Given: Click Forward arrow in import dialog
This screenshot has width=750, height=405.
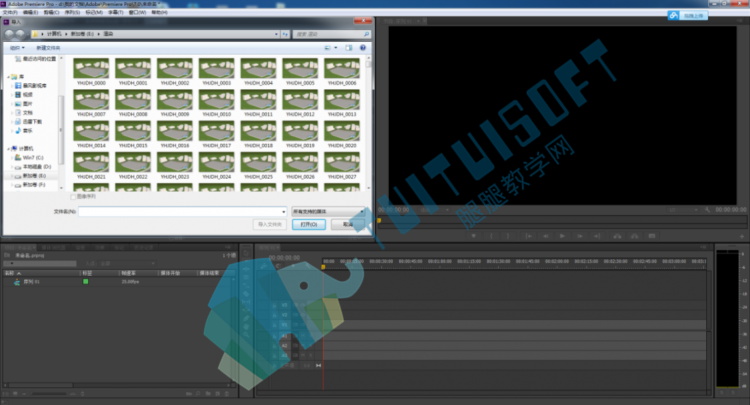Looking at the screenshot, I should [20, 34].
